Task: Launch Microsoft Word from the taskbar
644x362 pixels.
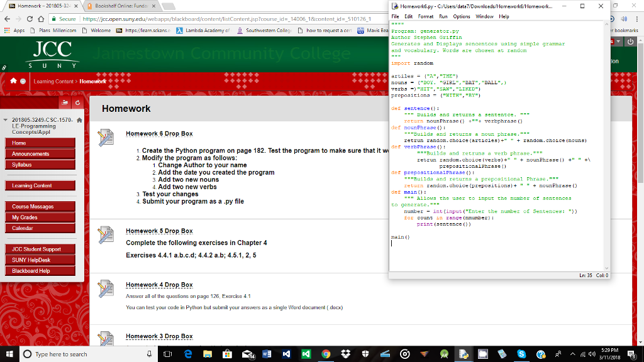Action: (266, 353)
